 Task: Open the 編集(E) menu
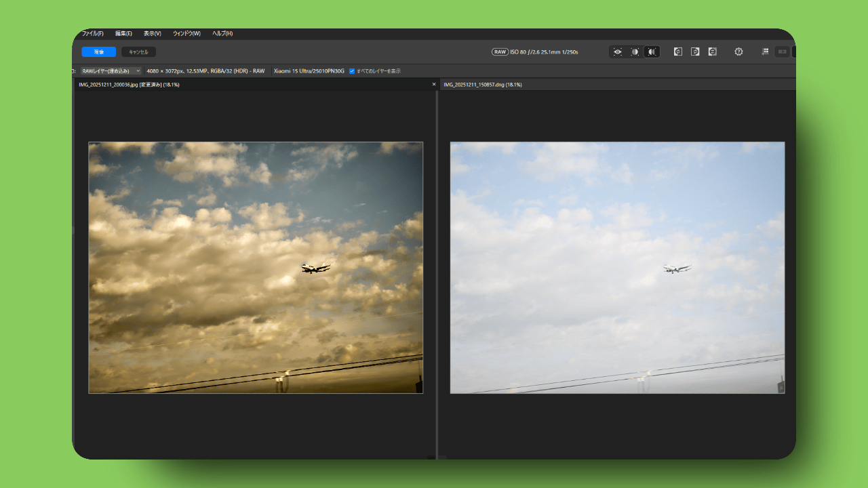tap(123, 33)
